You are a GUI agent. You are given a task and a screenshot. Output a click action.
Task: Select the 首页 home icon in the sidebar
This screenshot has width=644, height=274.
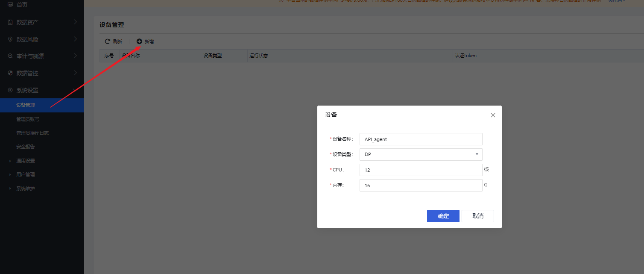(10, 5)
